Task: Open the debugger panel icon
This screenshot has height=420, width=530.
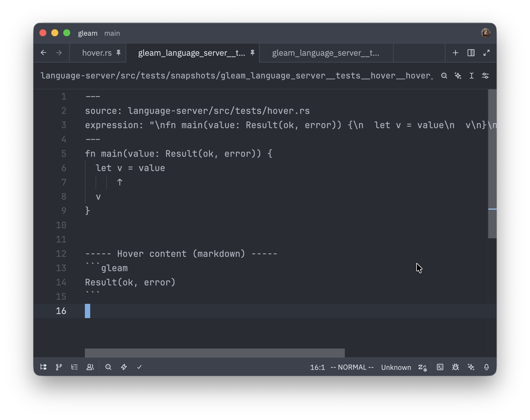Action: (x=456, y=367)
